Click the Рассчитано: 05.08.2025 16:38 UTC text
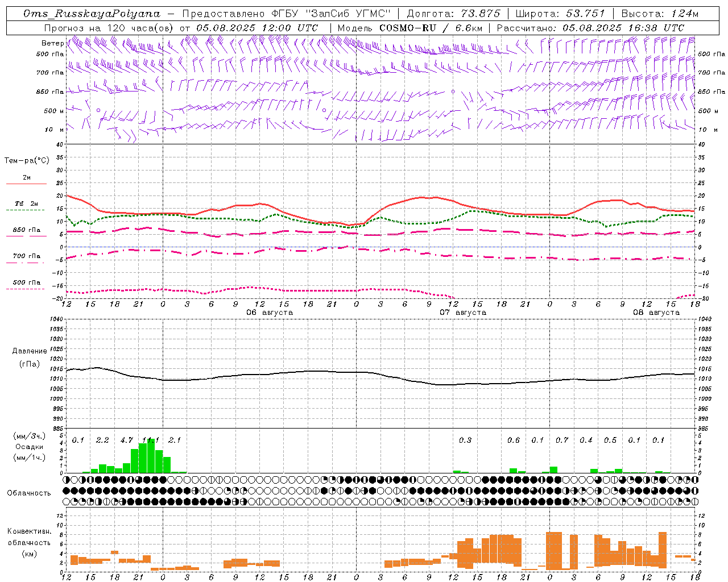The height and width of the screenshot is (582, 728). tap(590, 27)
